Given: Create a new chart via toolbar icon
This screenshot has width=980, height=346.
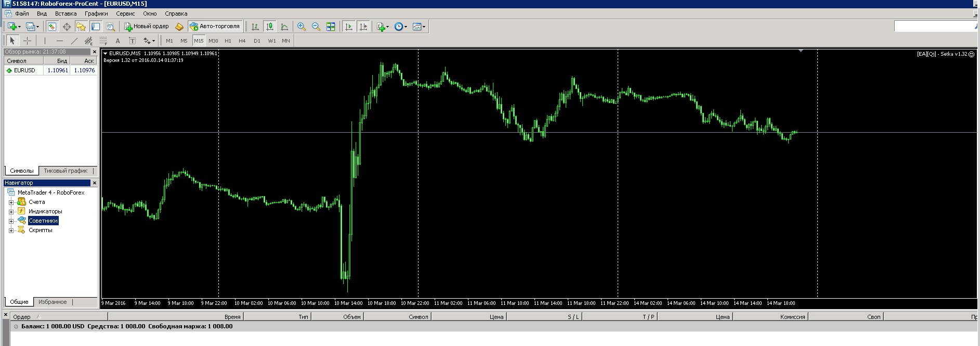Looking at the screenshot, I should pyautogui.click(x=12, y=27).
